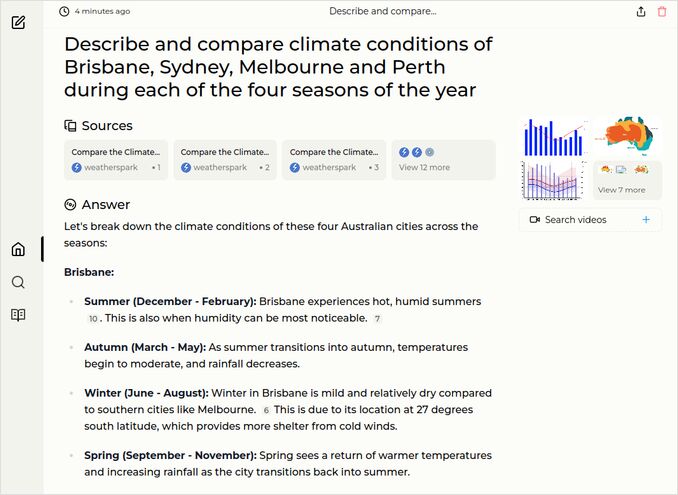This screenshot has height=495, width=678.
Task: Open the Search sidebar icon
Action: [x=18, y=282]
